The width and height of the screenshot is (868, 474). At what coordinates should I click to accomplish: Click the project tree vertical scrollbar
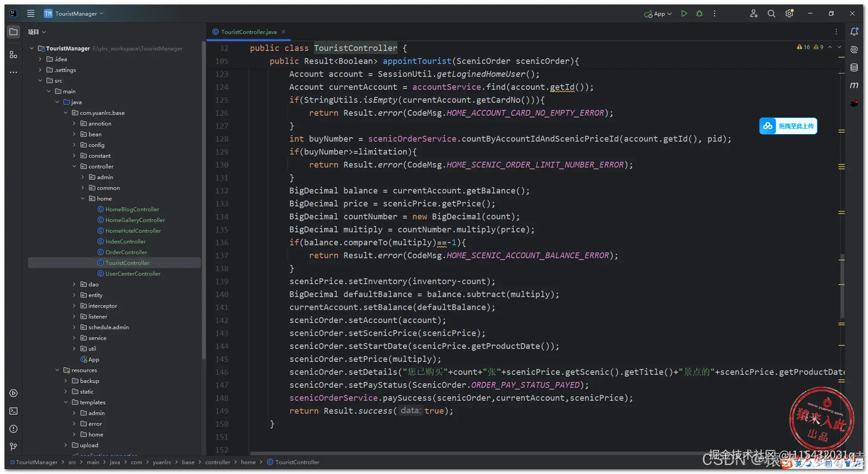tap(204, 200)
